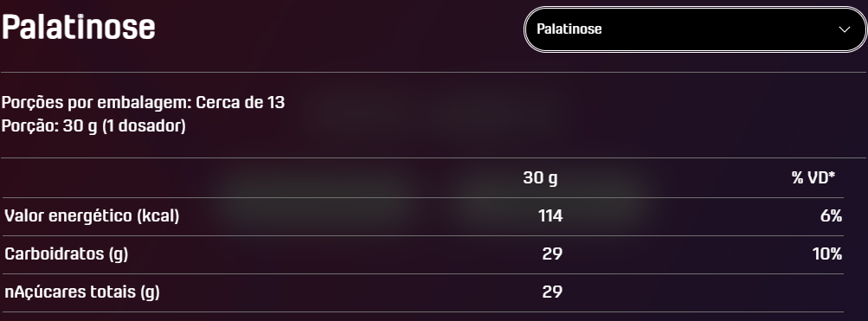Screen dimensions: 868x321
Task: Click the 6% daily value for energy
Action: pyautogui.click(x=831, y=215)
